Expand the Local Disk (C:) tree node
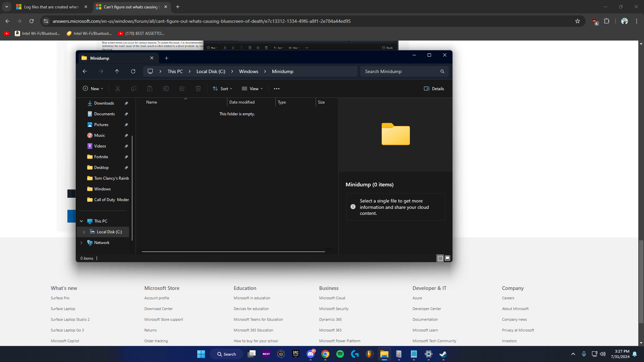644x362 pixels. [x=84, y=232]
